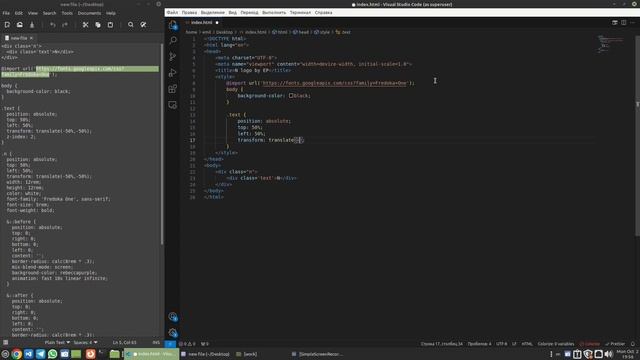Open the VS Code Search panel icon
Viewport: 640px width, 360px height.
tap(173, 40)
